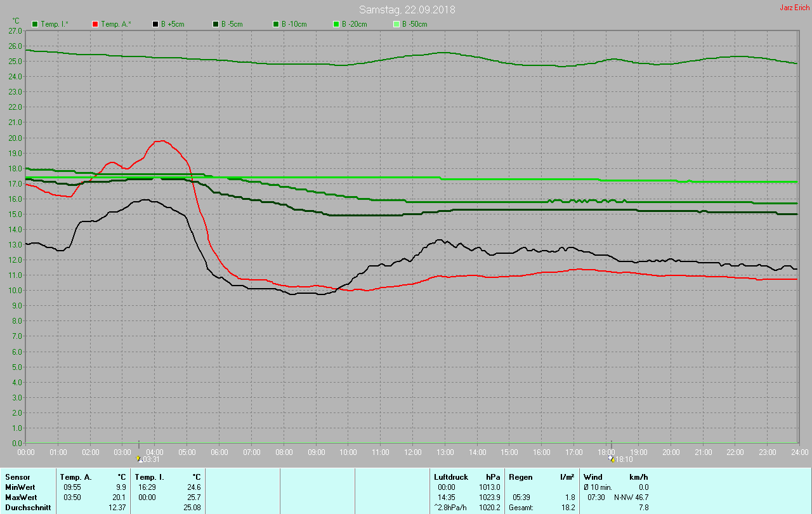Click the Jarz Erich author label
This screenshot has width=812, height=514.
(x=794, y=8)
